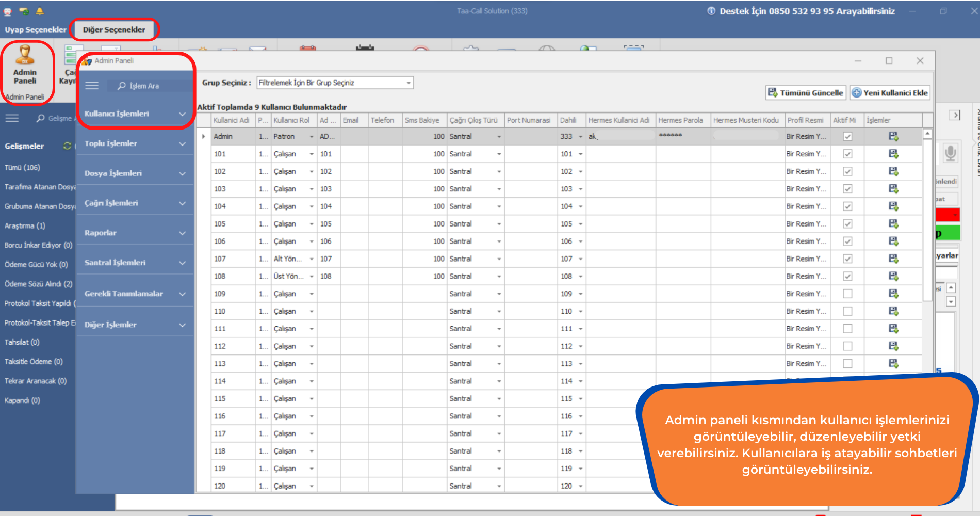This screenshot has width=980, height=516.
Task: Switch to the Uyap Seçenekler tab
Action: (x=36, y=29)
